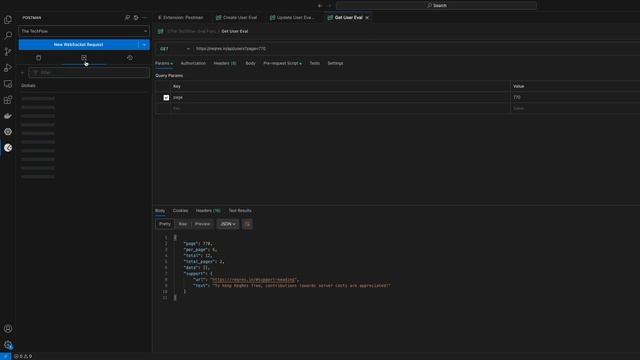
Task: Select the response Body tab
Action: pos(160,211)
